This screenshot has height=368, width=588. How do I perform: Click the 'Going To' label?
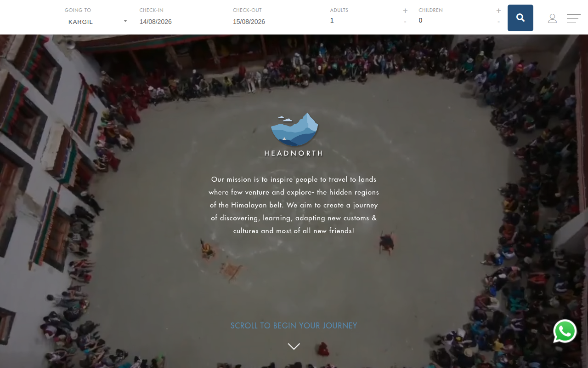pyautogui.click(x=78, y=10)
